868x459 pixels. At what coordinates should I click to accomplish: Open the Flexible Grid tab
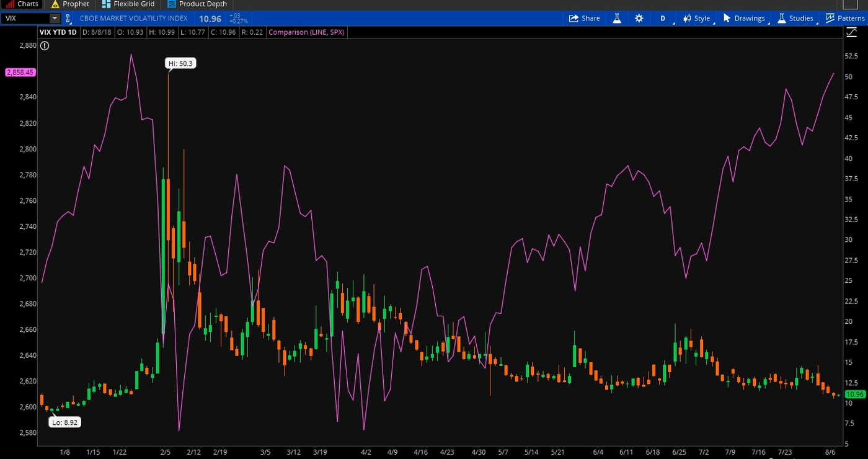127,4
